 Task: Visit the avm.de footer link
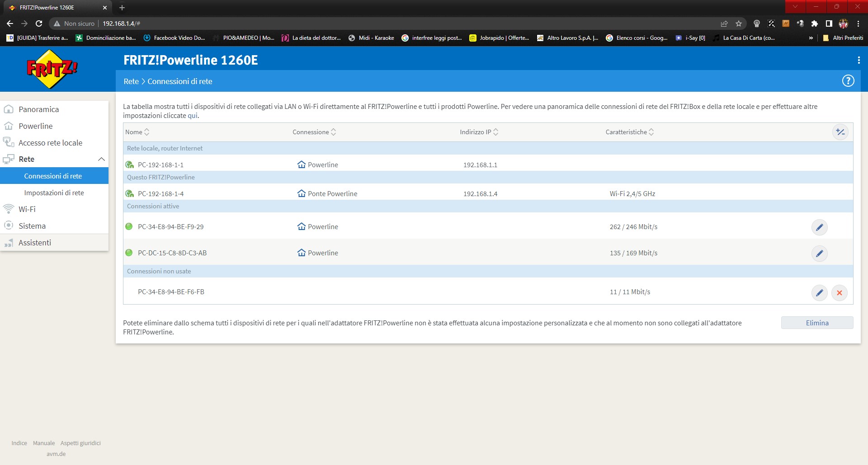click(x=56, y=454)
